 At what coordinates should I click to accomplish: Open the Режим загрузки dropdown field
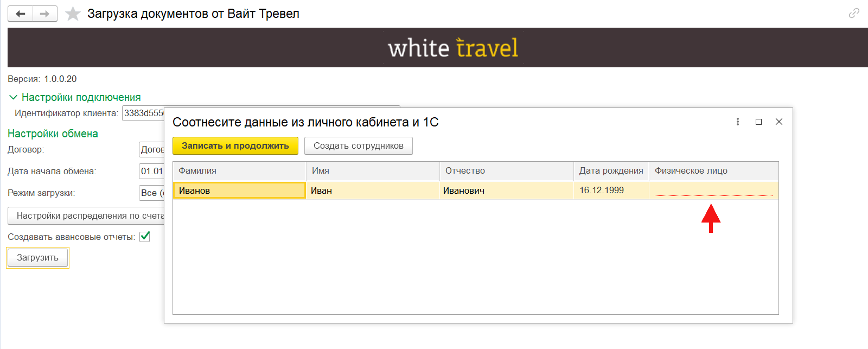[152, 193]
